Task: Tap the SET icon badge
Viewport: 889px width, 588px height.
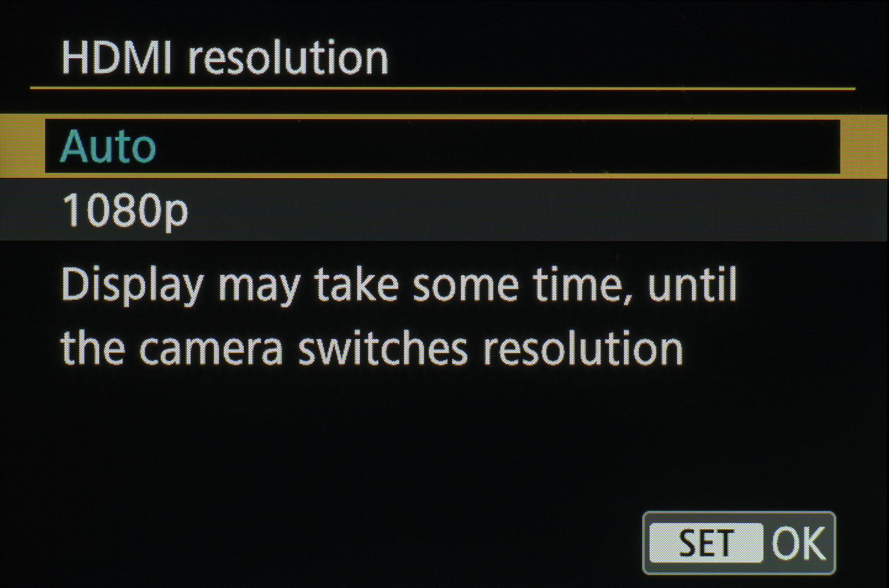Action: coord(706,543)
